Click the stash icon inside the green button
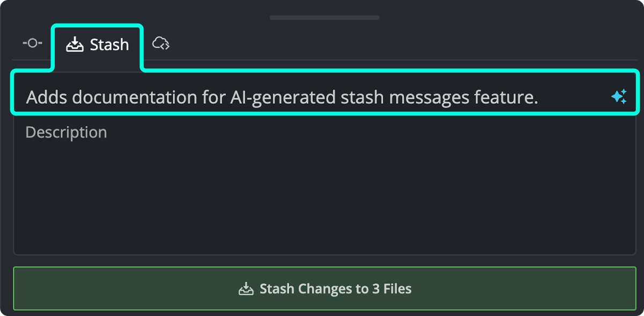Screen dimensions: 644x316 click(247, 288)
